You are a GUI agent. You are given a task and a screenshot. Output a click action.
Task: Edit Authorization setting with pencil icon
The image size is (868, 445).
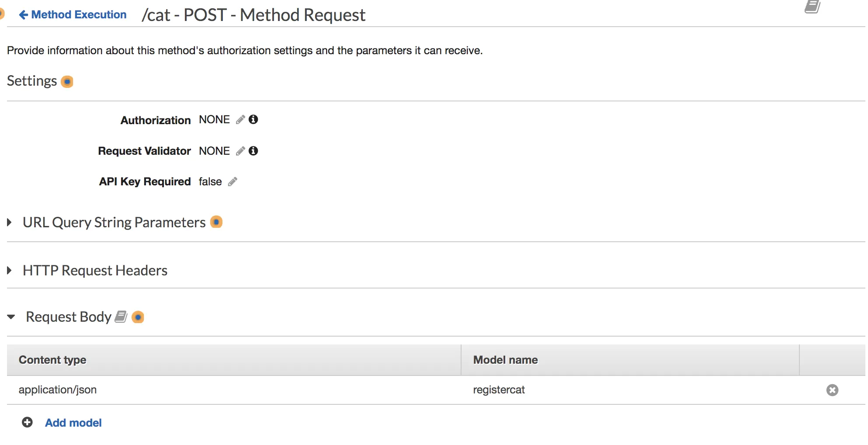pos(240,120)
